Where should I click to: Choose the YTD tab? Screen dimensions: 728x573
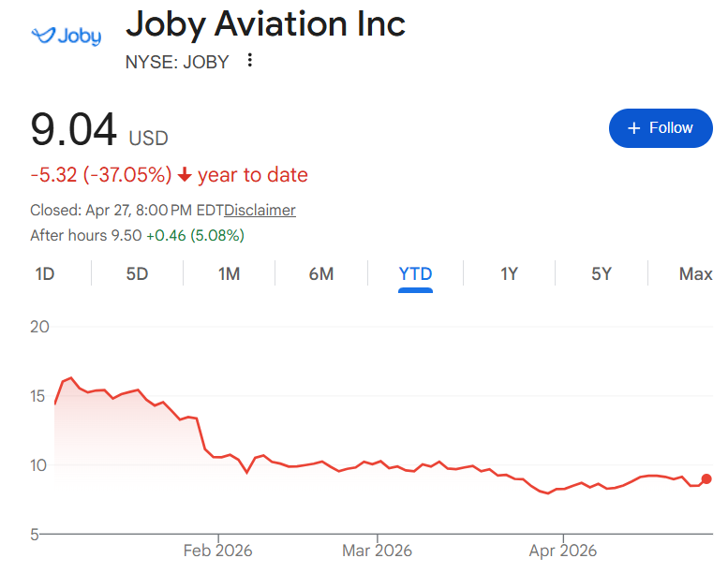(415, 274)
